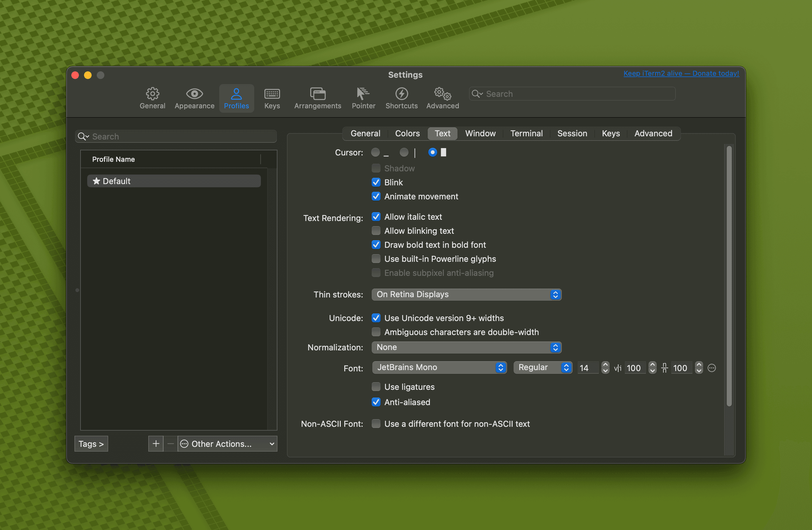Switch to the Terminal tab

526,133
